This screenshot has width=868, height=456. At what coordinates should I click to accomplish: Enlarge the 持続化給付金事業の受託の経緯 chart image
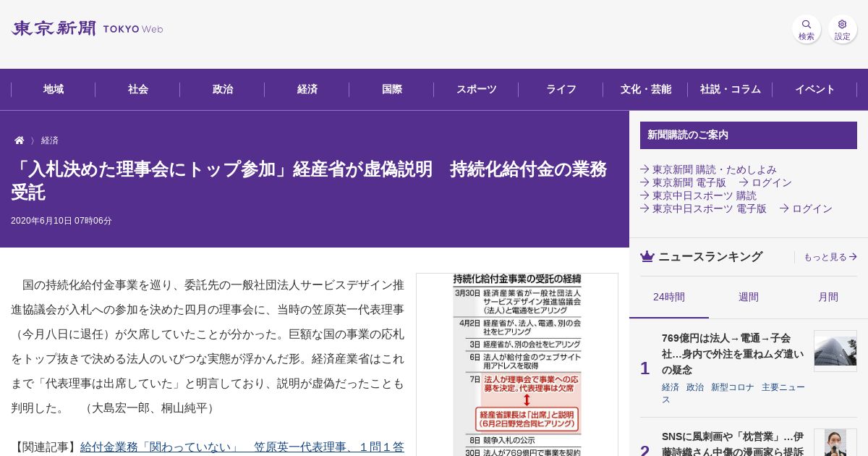[x=517, y=364]
